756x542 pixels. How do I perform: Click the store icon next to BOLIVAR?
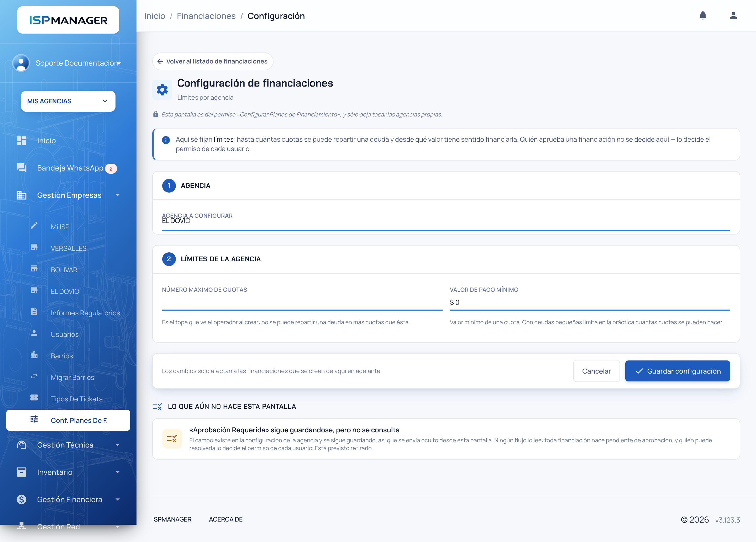[x=34, y=269]
